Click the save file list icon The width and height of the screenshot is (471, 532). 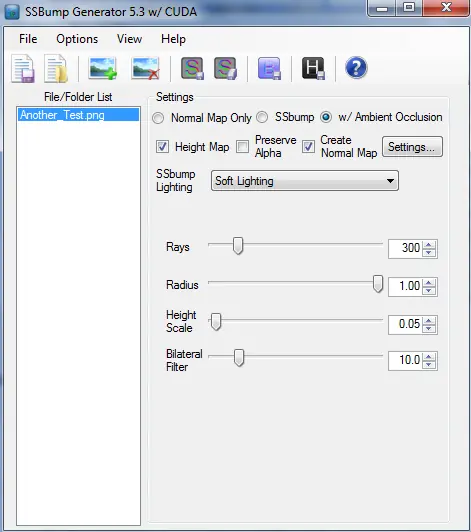23,69
